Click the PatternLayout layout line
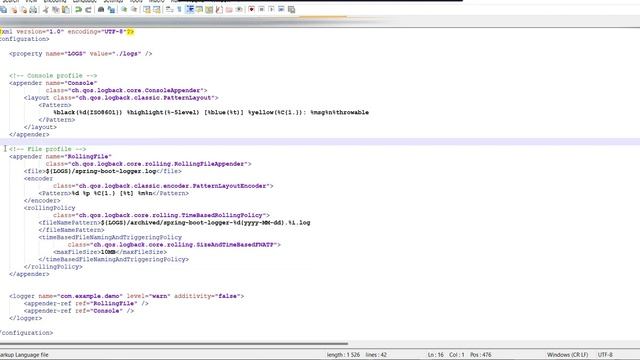This screenshot has width=640, height=360. pos(121,98)
